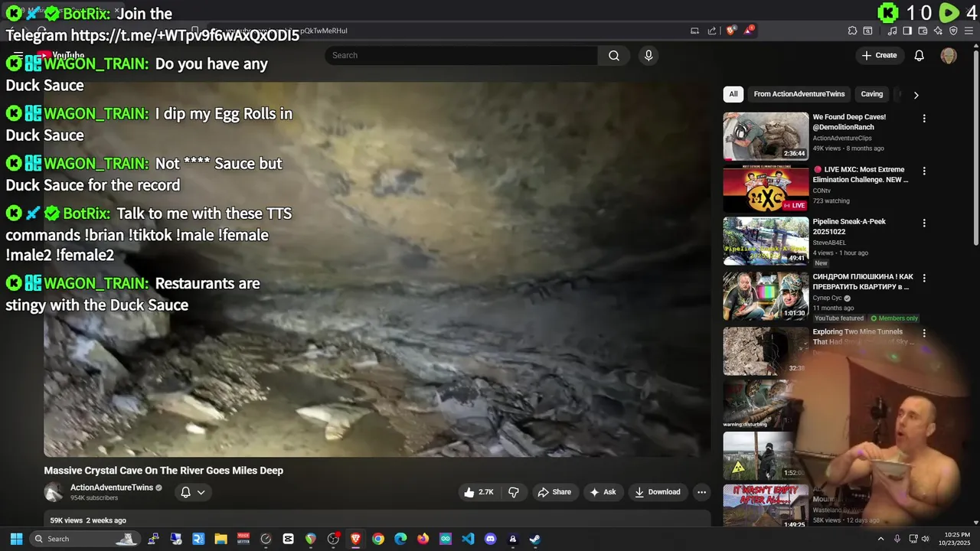Image resolution: width=980 pixels, height=551 pixels.
Task: Open YouTube notifications bell
Action: point(919,55)
